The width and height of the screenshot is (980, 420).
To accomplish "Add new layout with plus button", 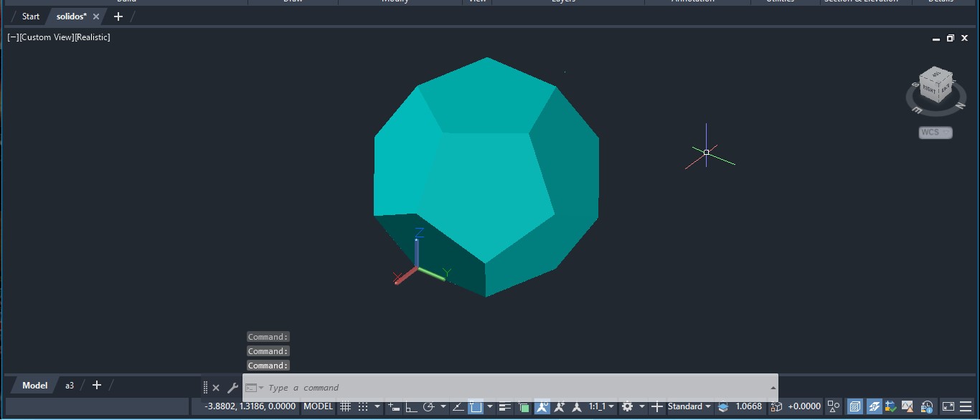I will click(x=97, y=385).
